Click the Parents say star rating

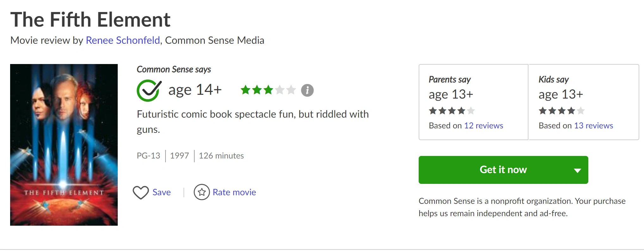point(452,111)
